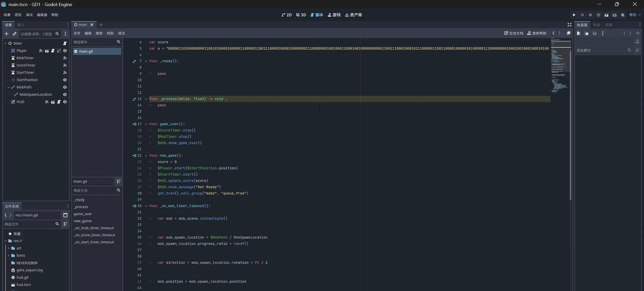Open online docs (在线文档) link
The height and width of the screenshot is (291, 644).
click(513, 33)
